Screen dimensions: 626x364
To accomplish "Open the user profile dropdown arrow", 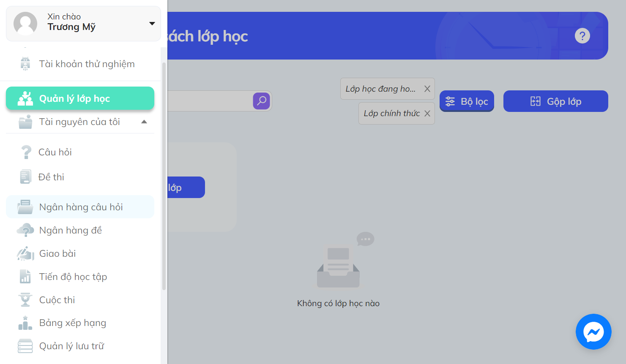I will [152, 24].
